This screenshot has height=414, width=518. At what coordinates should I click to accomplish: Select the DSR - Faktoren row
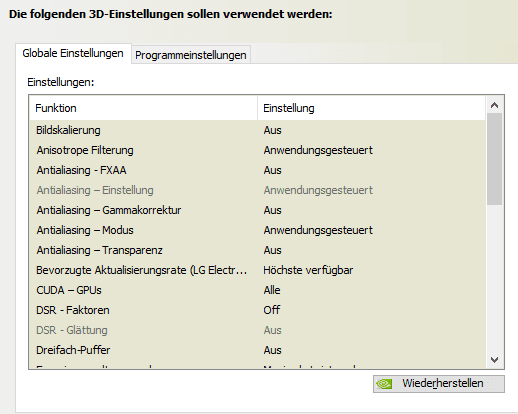click(x=257, y=310)
